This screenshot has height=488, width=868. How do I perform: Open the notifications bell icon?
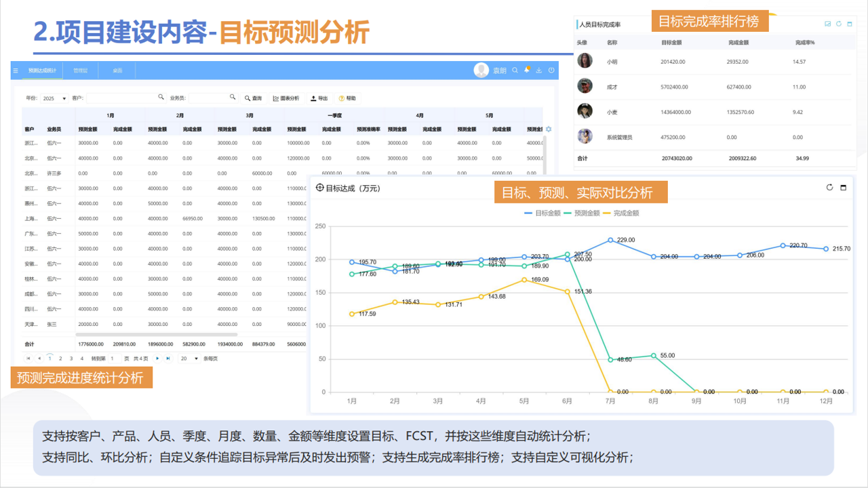[x=527, y=70]
